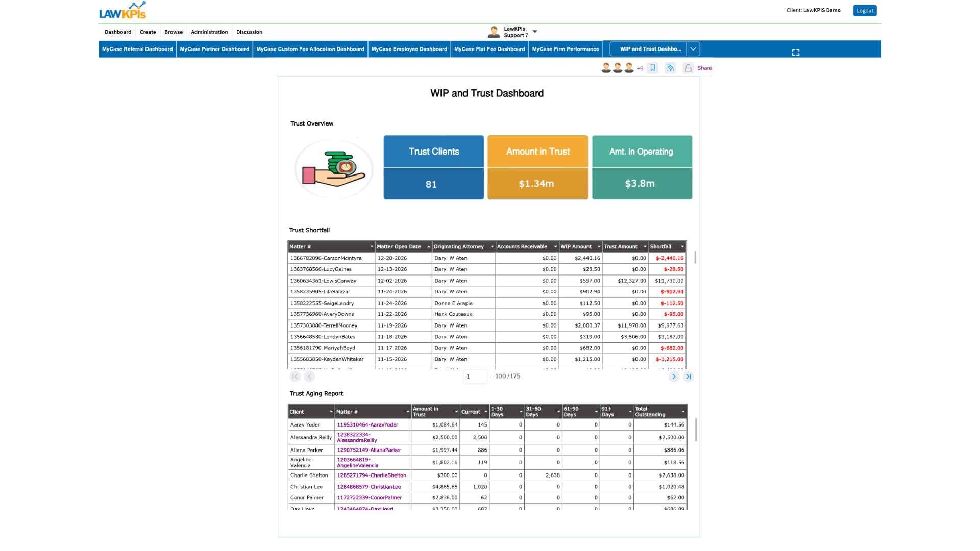The width and height of the screenshot is (980, 551).
Task: Sort by the Matter Open Date column arrow
Action: click(x=429, y=247)
